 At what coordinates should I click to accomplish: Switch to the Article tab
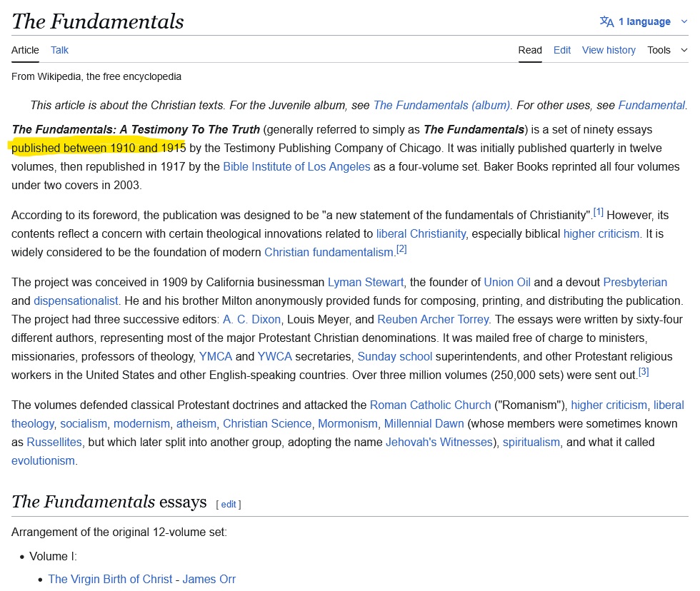(x=25, y=50)
